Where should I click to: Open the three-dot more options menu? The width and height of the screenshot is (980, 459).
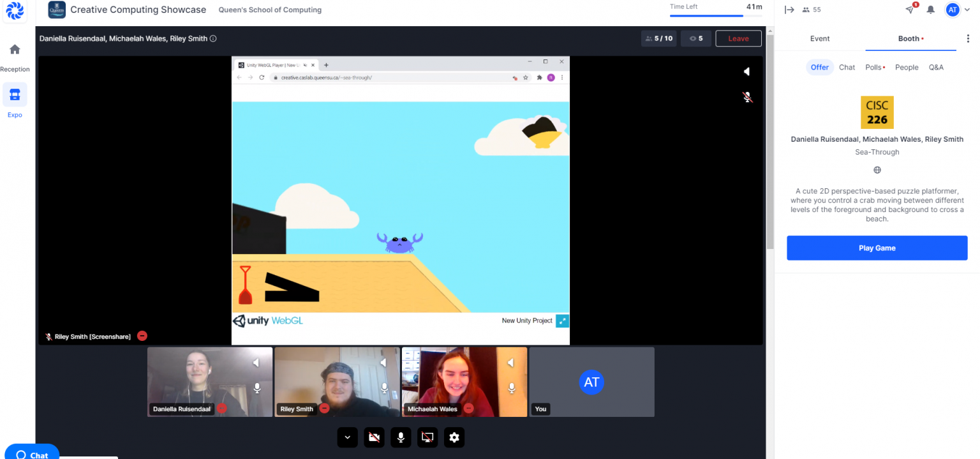(968, 38)
